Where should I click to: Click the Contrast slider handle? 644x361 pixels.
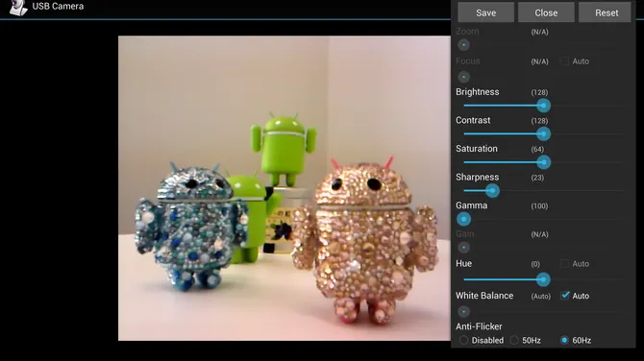(543, 134)
